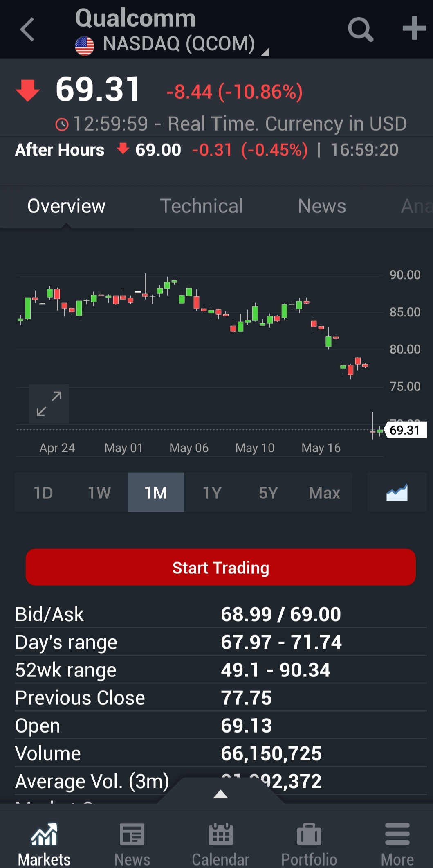The width and height of the screenshot is (433, 868).
Task: Tap the Open value 69.13
Action: click(x=247, y=726)
